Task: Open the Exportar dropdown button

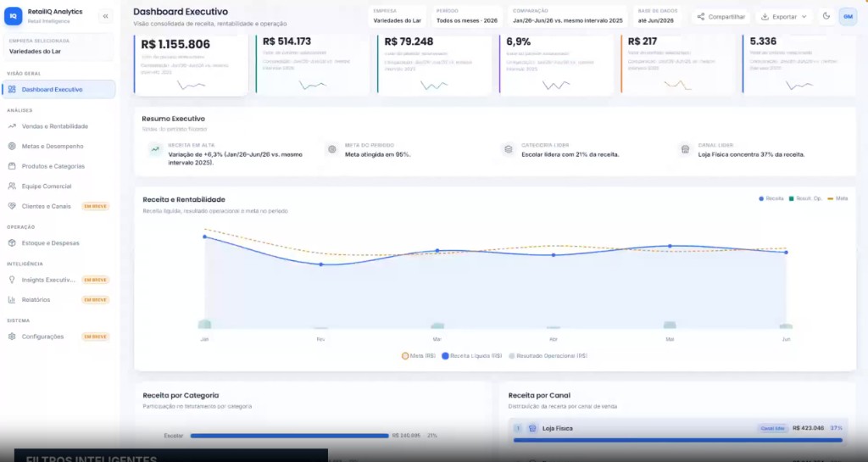Action: [784, 17]
